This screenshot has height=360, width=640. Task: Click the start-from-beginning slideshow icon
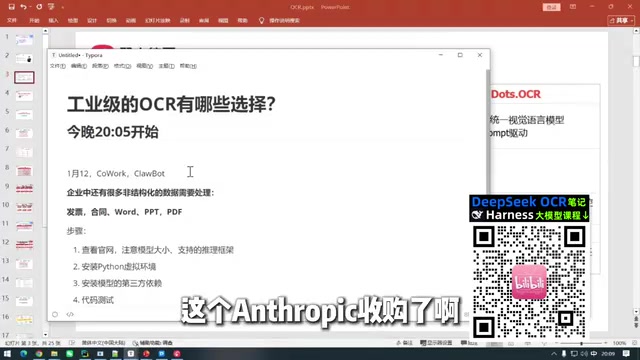click(x=51, y=7)
